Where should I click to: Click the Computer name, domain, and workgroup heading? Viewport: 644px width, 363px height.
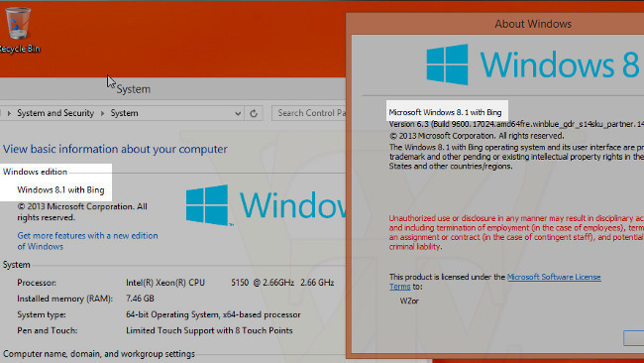tap(99, 354)
